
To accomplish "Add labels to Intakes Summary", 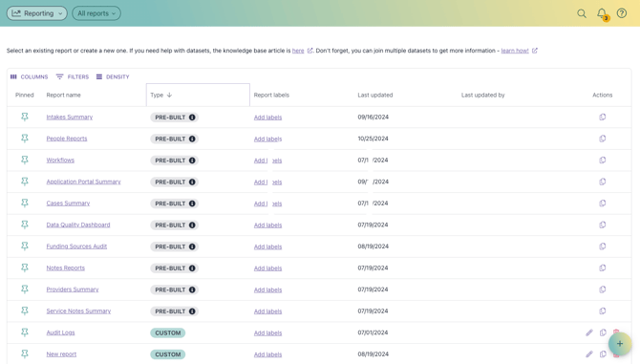I will 267,118.
